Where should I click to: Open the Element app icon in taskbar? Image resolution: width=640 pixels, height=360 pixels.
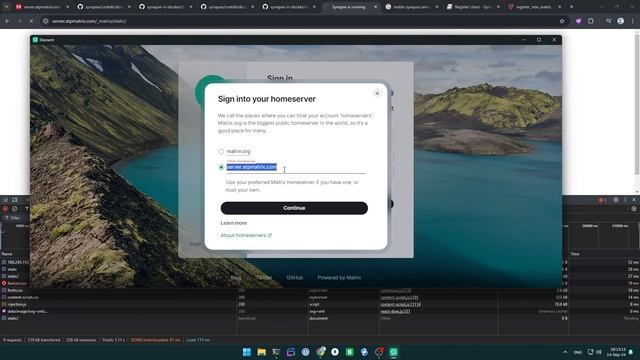tap(393, 352)
